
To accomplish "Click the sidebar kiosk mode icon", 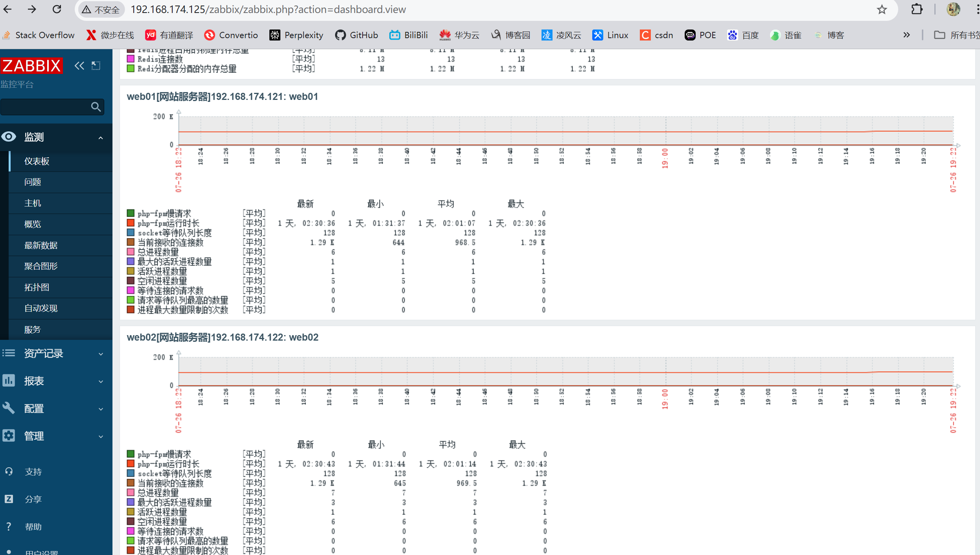I will tap(96, 66).
